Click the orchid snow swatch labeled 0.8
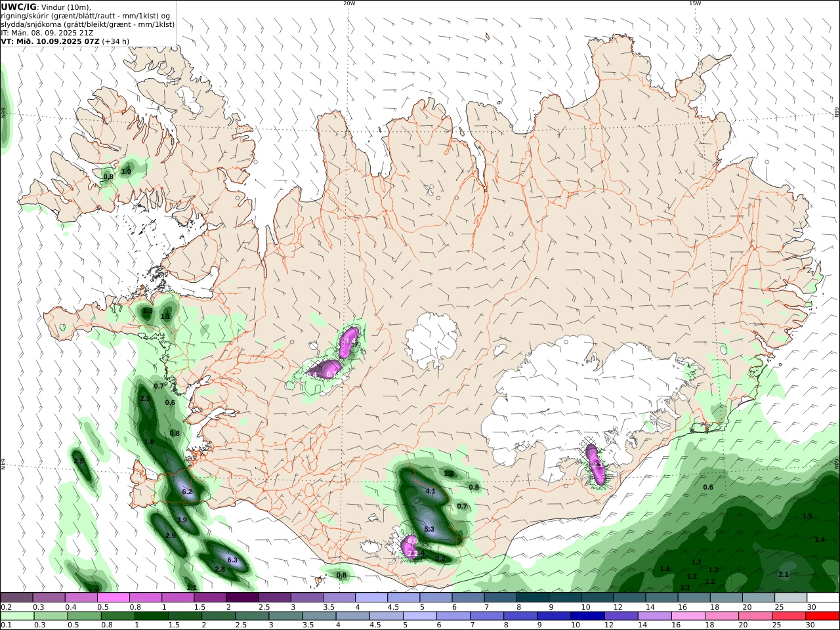Screen dimensions: 840x630 pos(145,597)
